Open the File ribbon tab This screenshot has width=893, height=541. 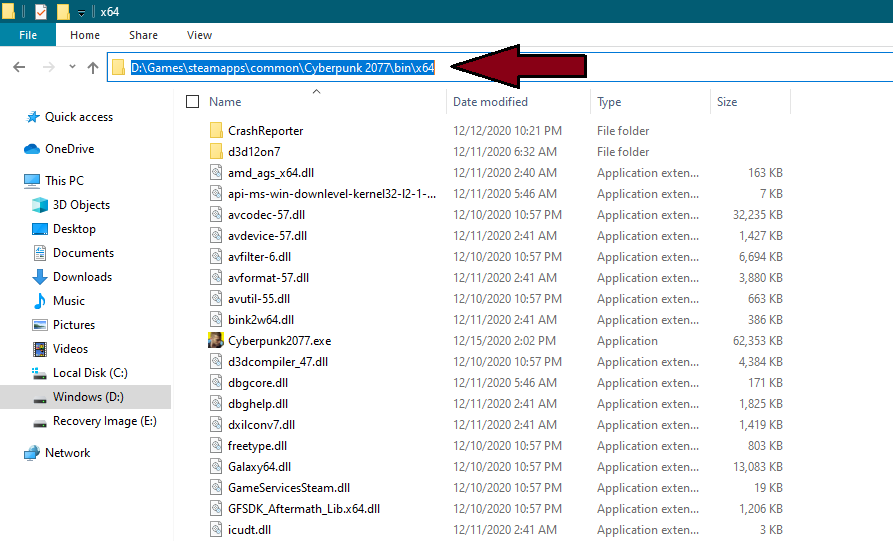(28, 35)
